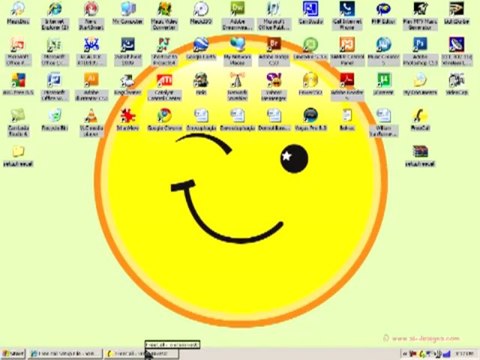Open the WinRAR archive icon on the desktop
The image size is (480, 360).
[420, 156]
